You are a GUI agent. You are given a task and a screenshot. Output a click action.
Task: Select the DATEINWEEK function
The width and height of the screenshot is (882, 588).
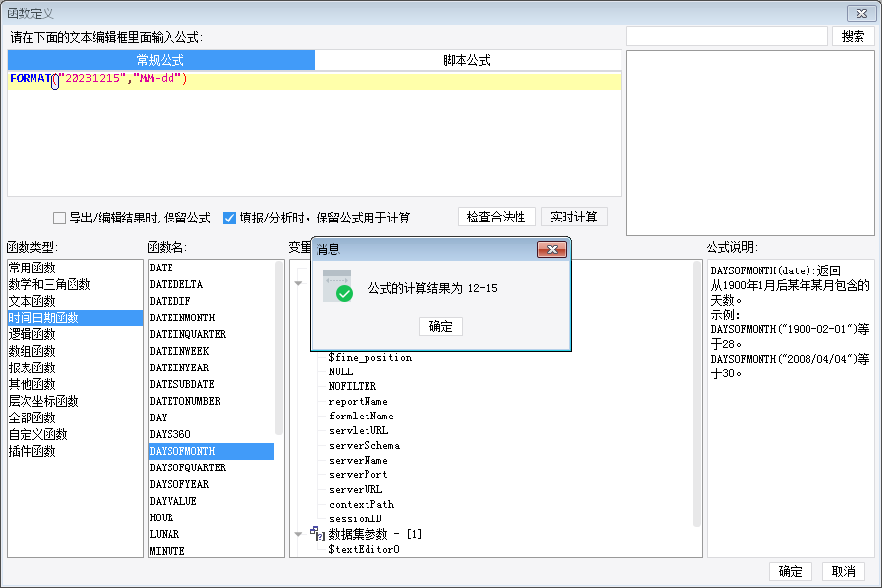[212, 351]
